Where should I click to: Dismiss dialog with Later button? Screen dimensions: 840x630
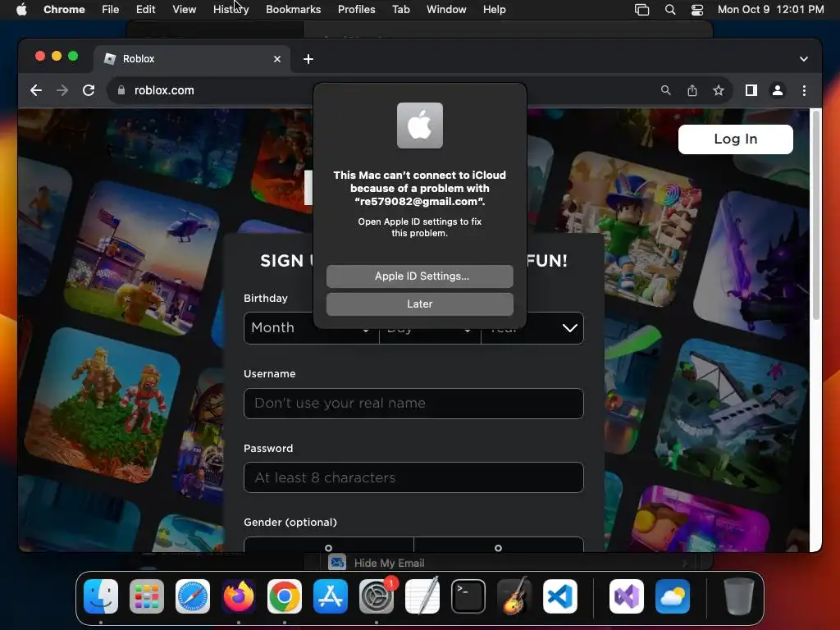tap(420, 304)
